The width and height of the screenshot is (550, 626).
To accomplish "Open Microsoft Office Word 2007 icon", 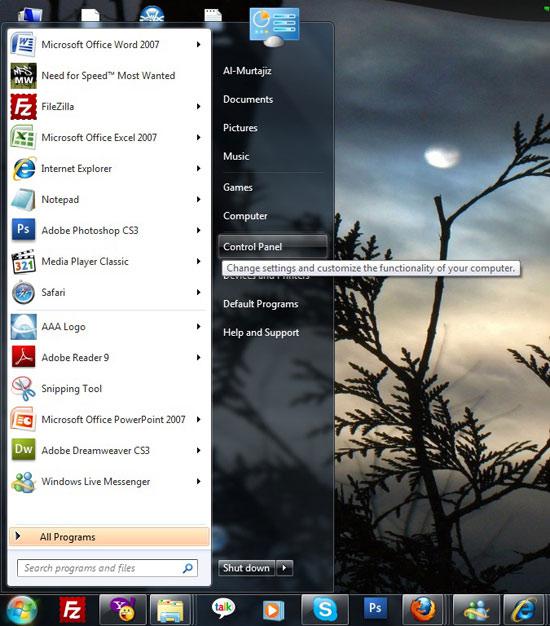I will [23, 44].
